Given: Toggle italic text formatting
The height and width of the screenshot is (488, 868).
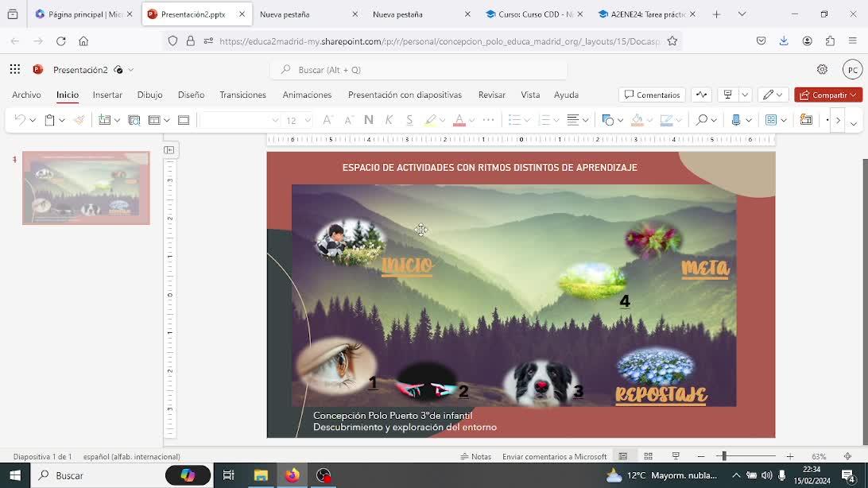Looking at the screenshot, I should pos(389,120).
